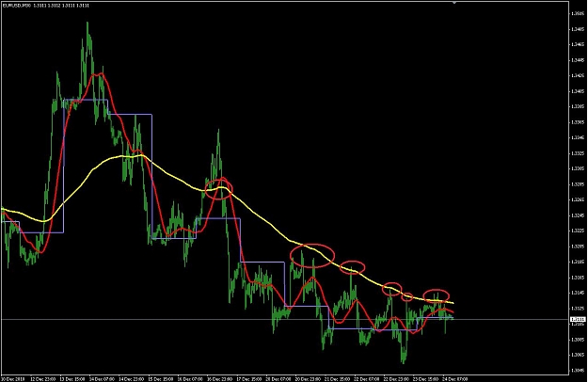Click the '10 Dec 2010' time axis label
588x382 pixels.
pos(12,379)
